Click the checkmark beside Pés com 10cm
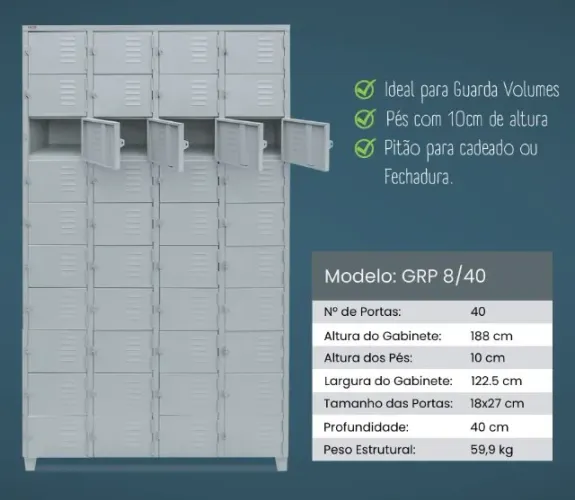Image resolution: width=575 pixels, height=500 pixels. click(365, 119)
